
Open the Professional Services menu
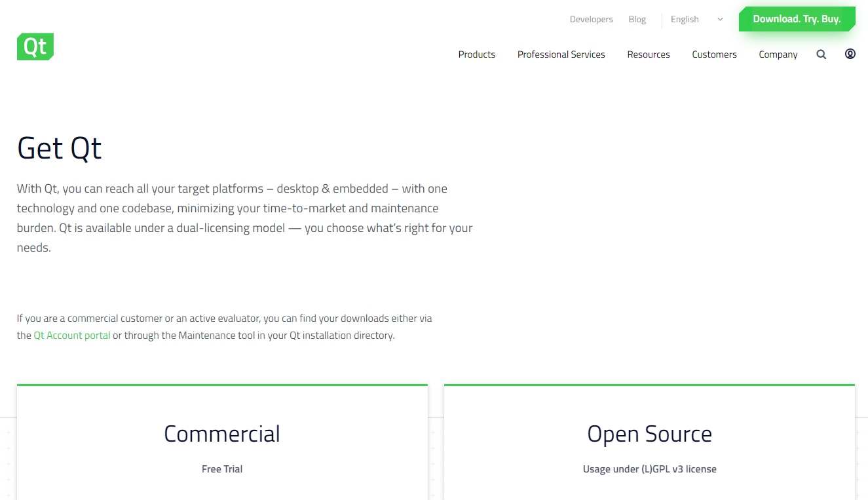point(561,54)
